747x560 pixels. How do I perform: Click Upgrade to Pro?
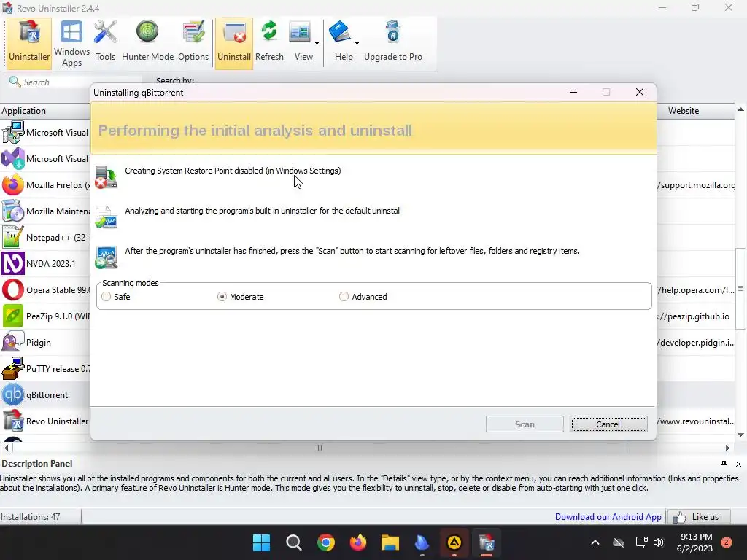(x=393, y=43)
